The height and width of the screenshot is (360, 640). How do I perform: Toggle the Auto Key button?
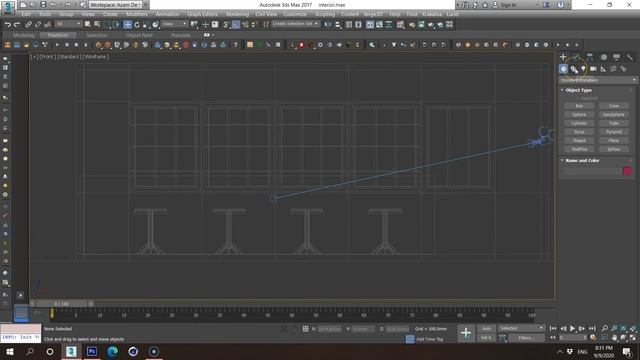[x=486, y=329]
